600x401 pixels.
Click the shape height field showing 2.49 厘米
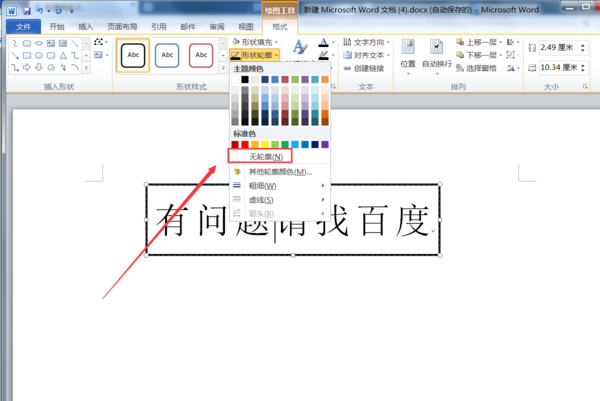[563, 47]
